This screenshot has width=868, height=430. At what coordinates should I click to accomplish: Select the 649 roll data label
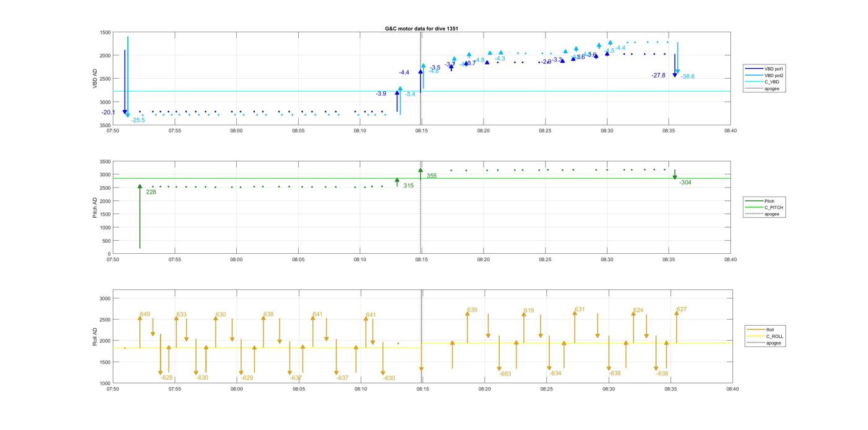tap(145, 314)
